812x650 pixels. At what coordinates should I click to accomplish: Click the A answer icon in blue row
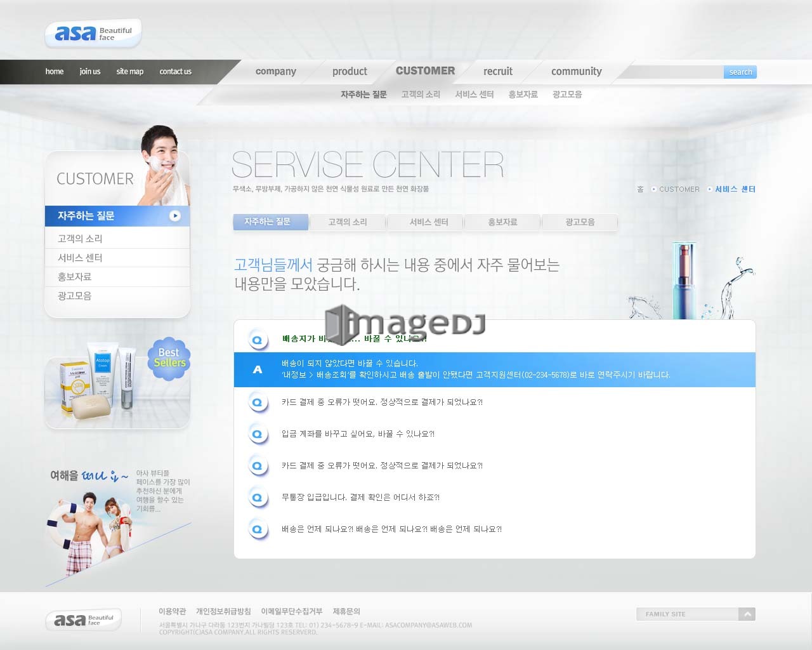[258, 369]
